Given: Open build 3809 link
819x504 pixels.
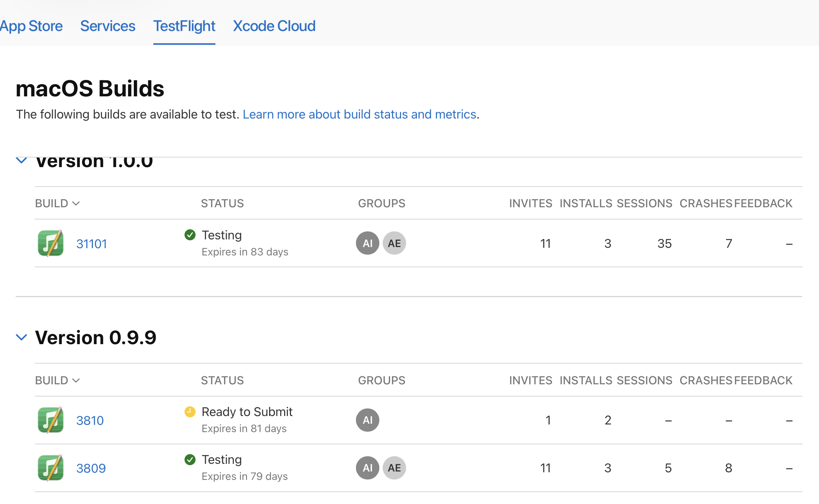Looking at the screenshot, I should pos(91,468).
